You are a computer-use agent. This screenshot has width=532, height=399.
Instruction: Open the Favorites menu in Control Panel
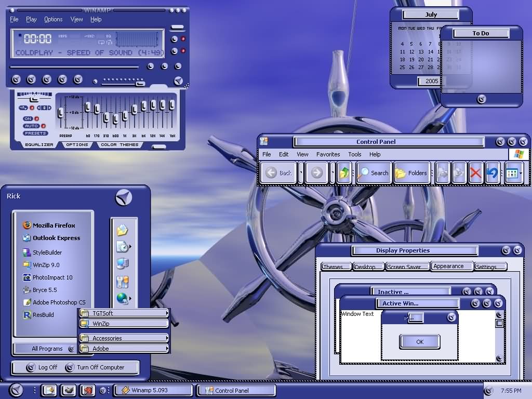[x=328, y=154]
